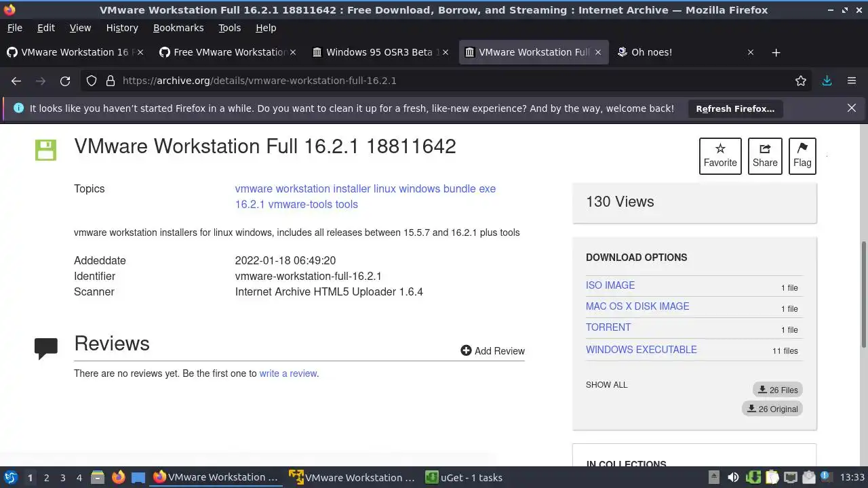
Task: Close the Windows 95 OSR3 Beta tab
Action: pos(445,52)
